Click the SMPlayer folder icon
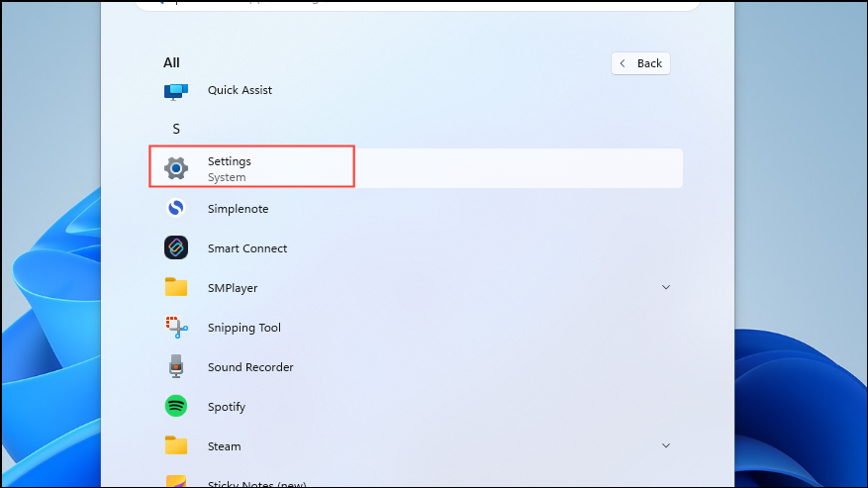 point(176,287)
